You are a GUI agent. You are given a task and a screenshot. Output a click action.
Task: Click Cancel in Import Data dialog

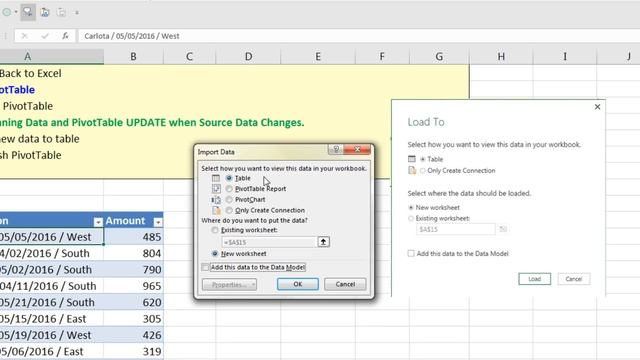[x=345, y=284]
